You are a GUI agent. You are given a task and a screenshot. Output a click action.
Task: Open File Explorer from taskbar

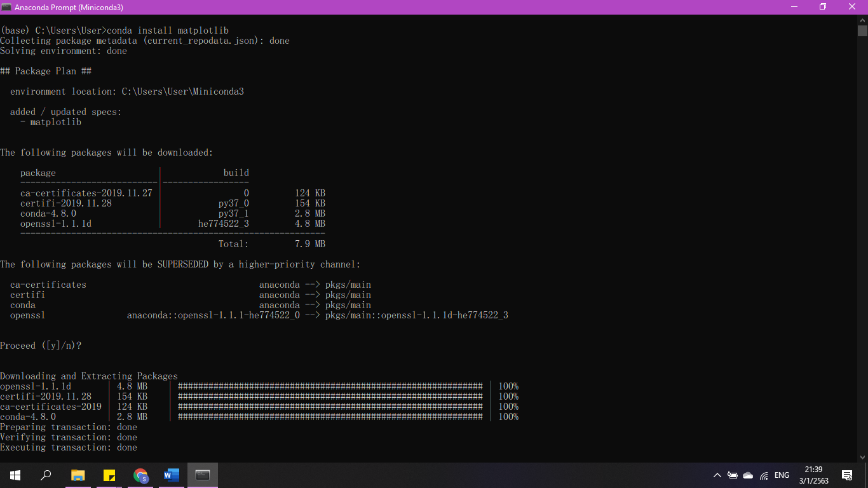tap(78, 475)
